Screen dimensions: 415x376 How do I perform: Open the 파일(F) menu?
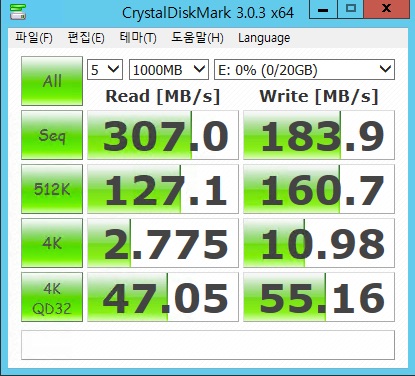click(x=34, y=38)
